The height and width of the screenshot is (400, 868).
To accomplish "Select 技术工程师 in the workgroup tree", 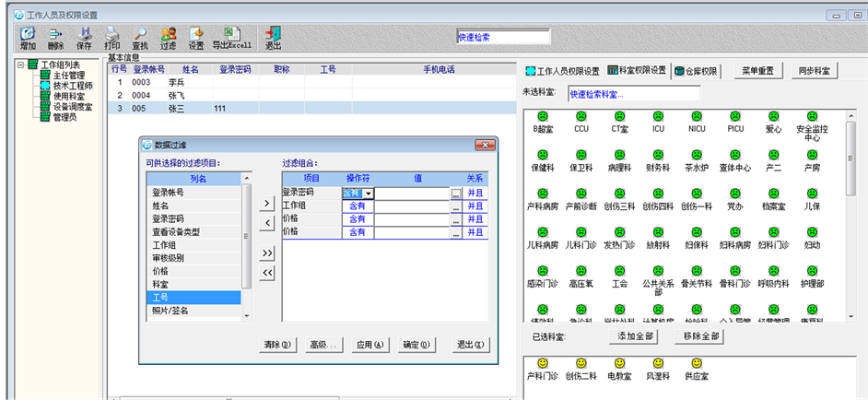I will [x=72, y=85].
